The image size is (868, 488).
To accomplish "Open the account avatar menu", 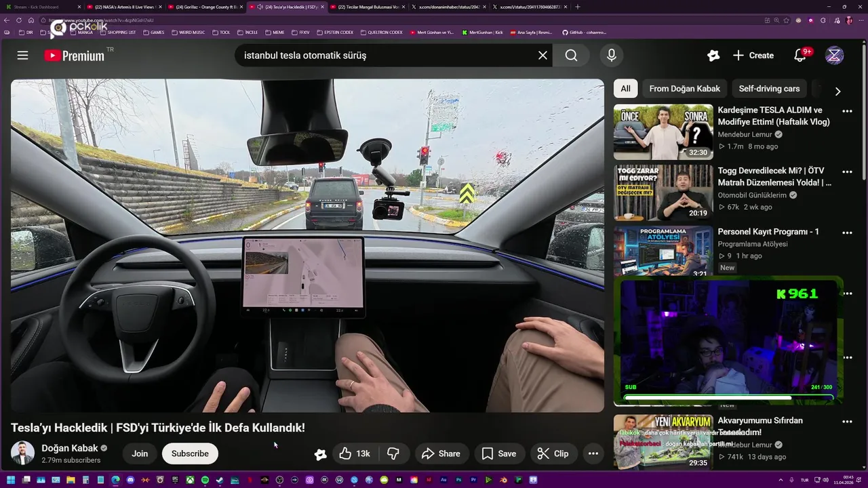I will (x=834, y=56).
